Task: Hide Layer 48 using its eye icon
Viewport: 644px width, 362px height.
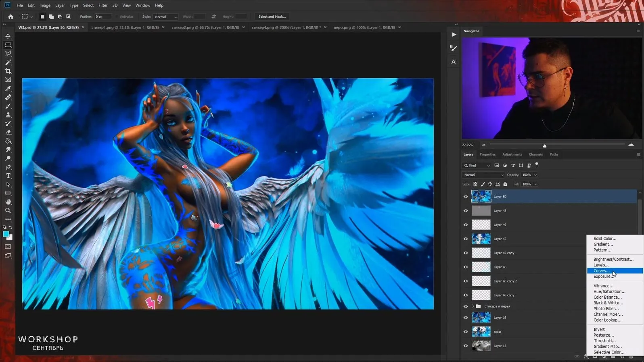Action: (x=466, y=211)
